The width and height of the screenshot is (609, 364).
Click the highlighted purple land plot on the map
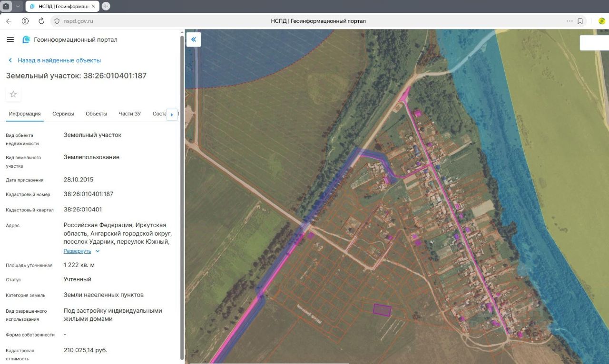pos(382,310)
